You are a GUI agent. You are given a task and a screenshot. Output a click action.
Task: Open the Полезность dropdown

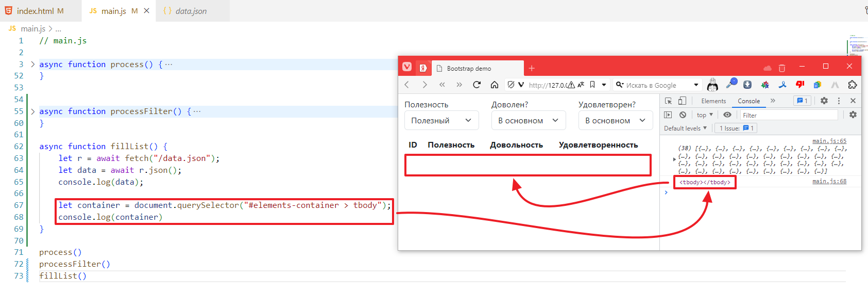pyautogui.click(x=441, y=121)
